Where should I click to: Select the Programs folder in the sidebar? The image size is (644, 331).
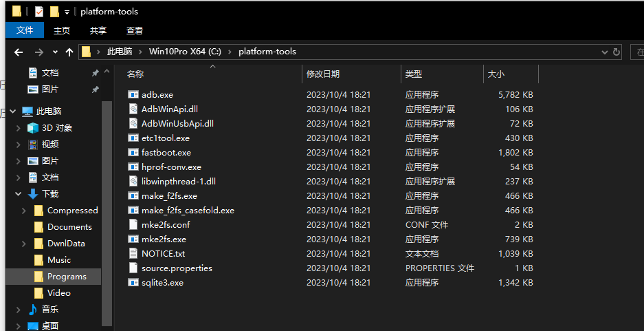(54, 277)
